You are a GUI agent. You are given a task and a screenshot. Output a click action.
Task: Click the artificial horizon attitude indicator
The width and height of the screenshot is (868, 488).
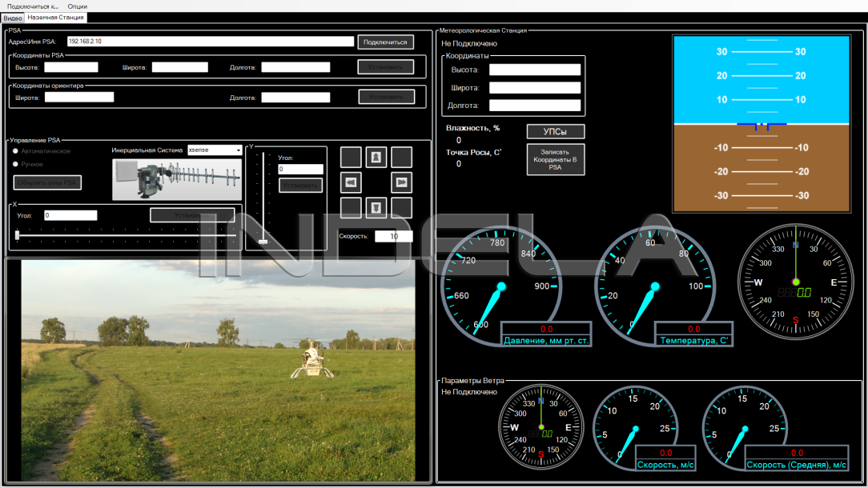tap(762, 124)
